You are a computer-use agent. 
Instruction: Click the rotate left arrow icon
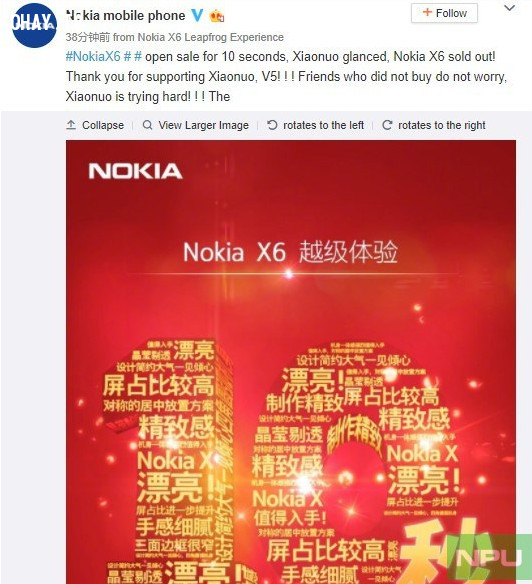[272, 125]
